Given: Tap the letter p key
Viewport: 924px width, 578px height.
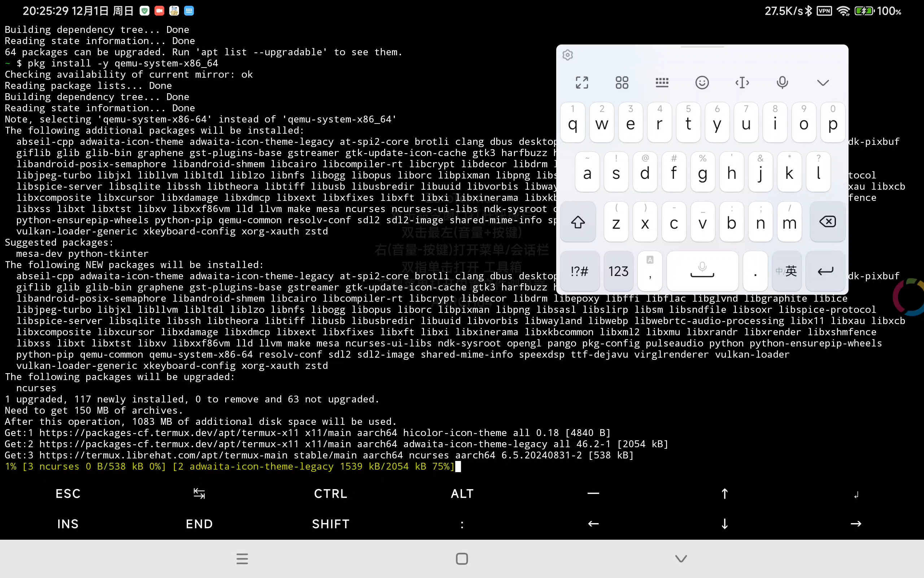Looking at the screenshot, I should coord(833,122).
